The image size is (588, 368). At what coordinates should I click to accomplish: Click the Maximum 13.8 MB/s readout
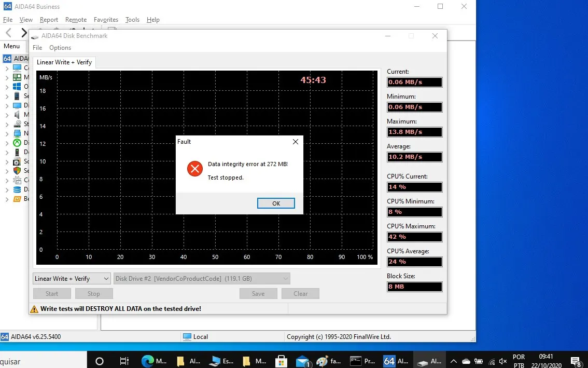[414, 132]
